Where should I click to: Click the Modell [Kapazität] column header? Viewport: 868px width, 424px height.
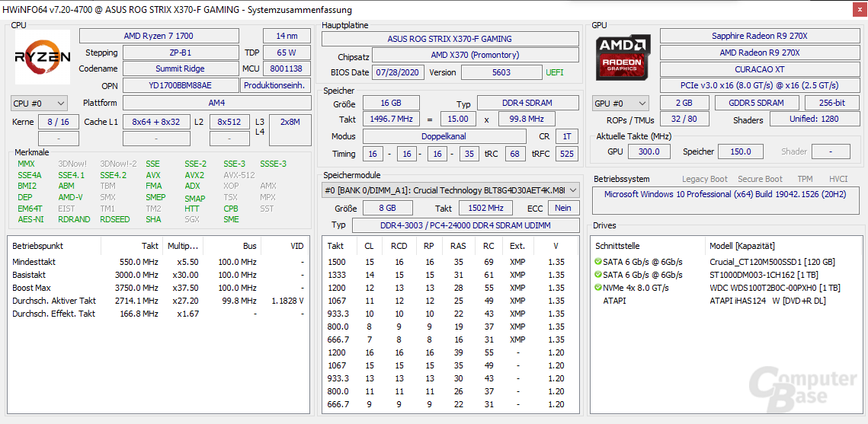click(741, 246)
